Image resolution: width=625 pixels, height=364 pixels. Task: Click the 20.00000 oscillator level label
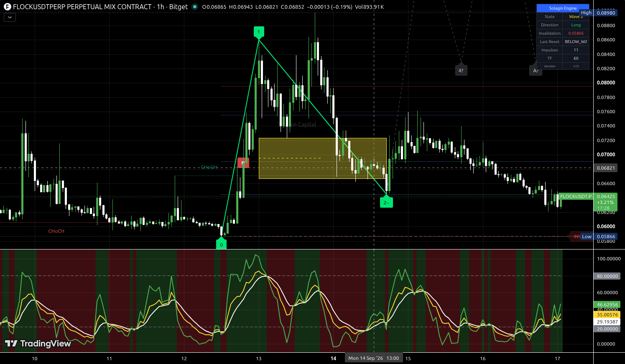(x=607, y=329)
